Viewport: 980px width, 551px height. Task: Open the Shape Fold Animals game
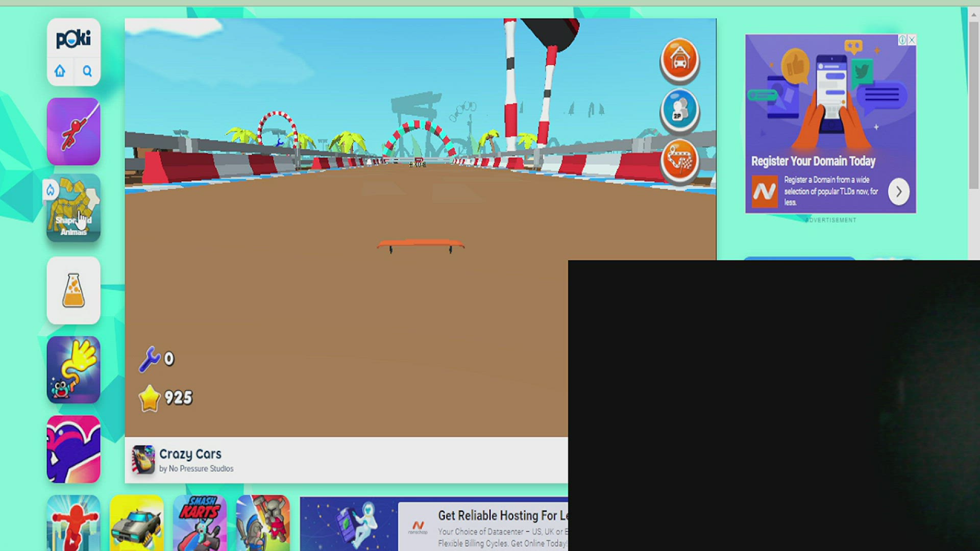[73, 208]
